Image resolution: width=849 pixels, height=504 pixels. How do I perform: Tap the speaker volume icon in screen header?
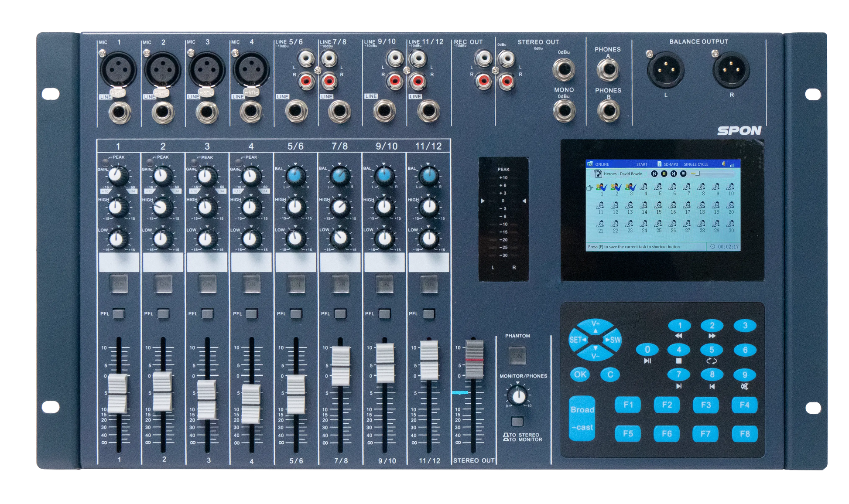click(x=723, y=164)
